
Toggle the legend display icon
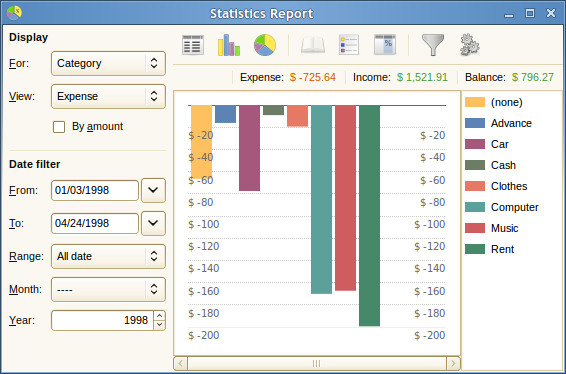pyautogui.click(x=349, y=45)
